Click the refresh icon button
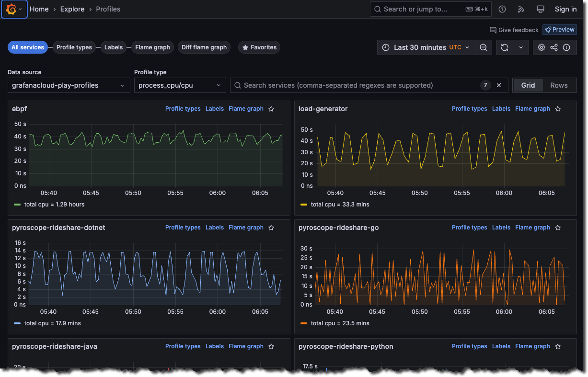The height and width of the screenshot is (377, 588). (505, 47)
